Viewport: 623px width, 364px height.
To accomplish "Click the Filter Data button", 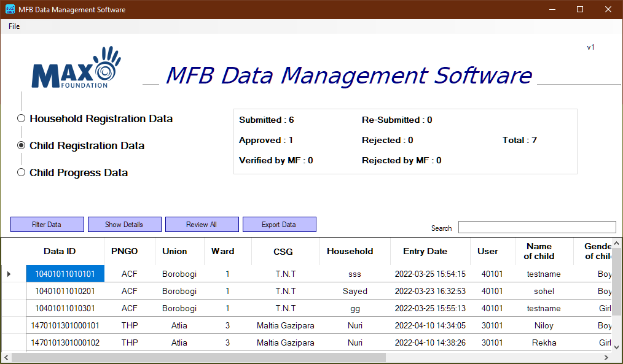I will pyautogui.click(x=47, y=224).
